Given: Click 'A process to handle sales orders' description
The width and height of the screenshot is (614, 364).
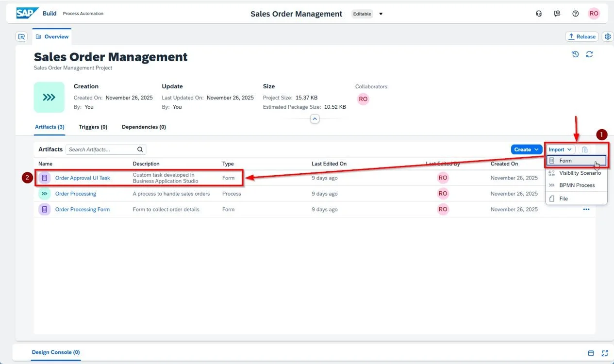Looking at the screenshot, I should click(171, 194).
